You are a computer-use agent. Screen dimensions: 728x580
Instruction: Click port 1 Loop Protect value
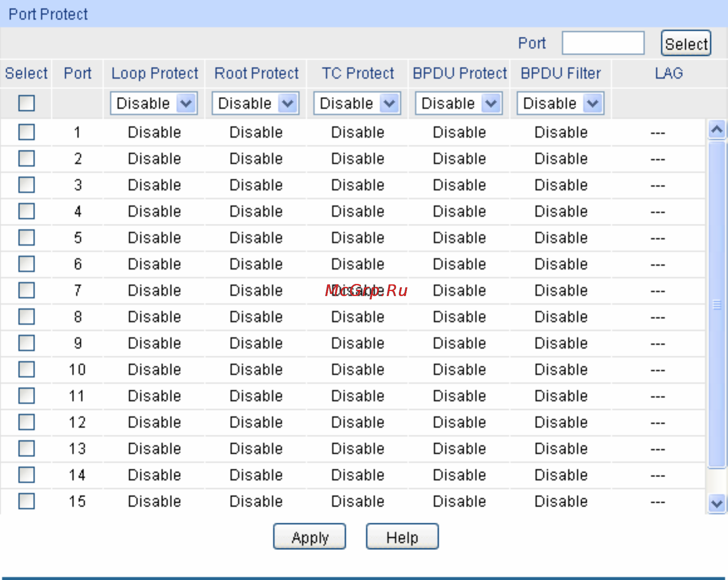[154, 132]
